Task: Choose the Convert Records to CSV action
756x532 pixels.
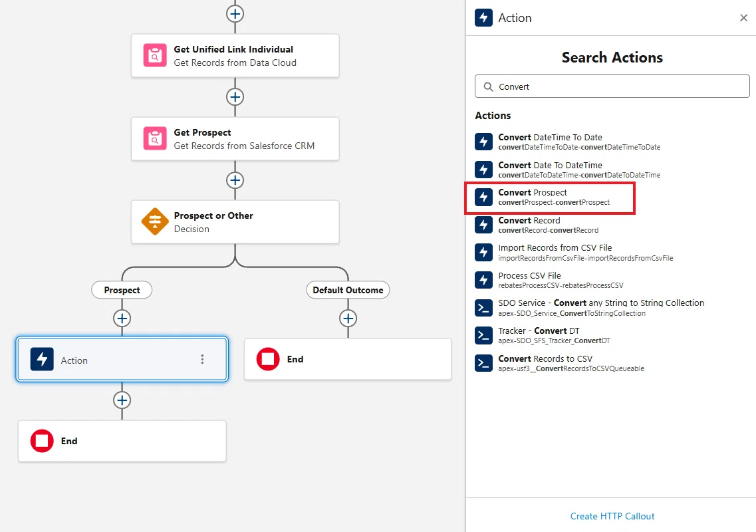Action: [612, 363]
